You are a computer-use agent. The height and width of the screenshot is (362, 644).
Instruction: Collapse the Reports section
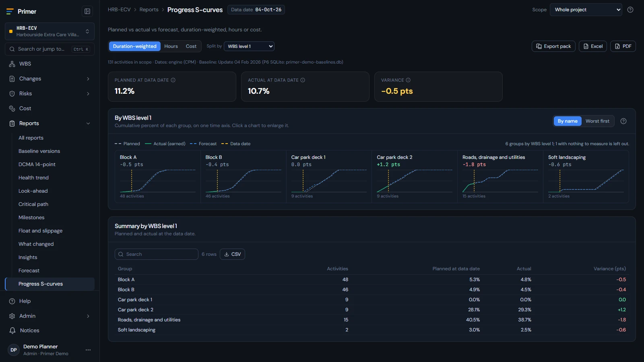click(50, 123)
